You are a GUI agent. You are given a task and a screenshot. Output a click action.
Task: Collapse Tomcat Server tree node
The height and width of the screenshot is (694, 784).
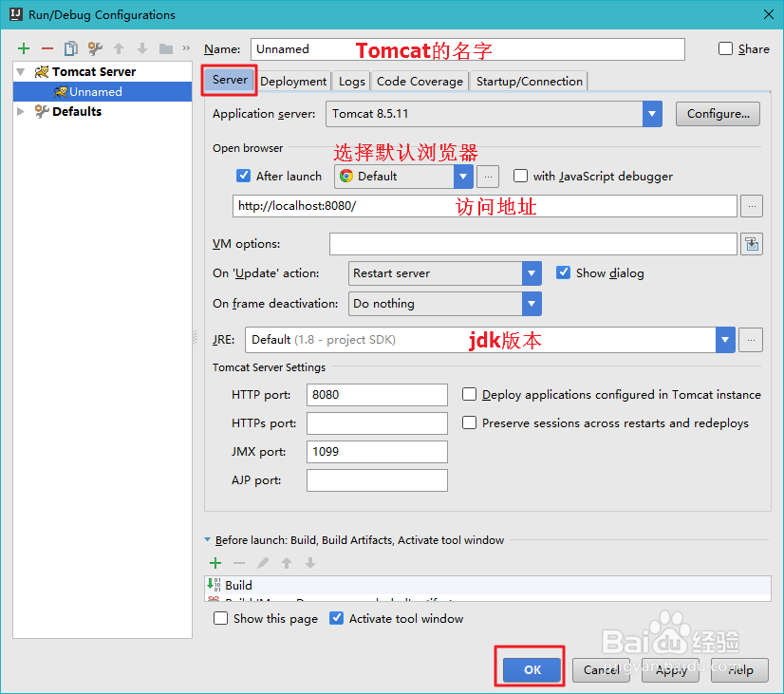[x=21, y=72]
